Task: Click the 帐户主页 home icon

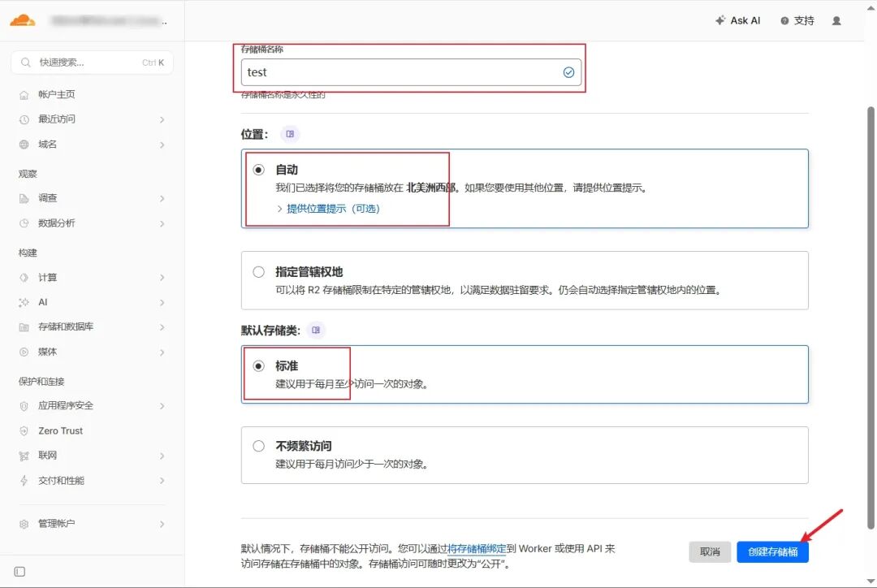Action: coord(24,94)
